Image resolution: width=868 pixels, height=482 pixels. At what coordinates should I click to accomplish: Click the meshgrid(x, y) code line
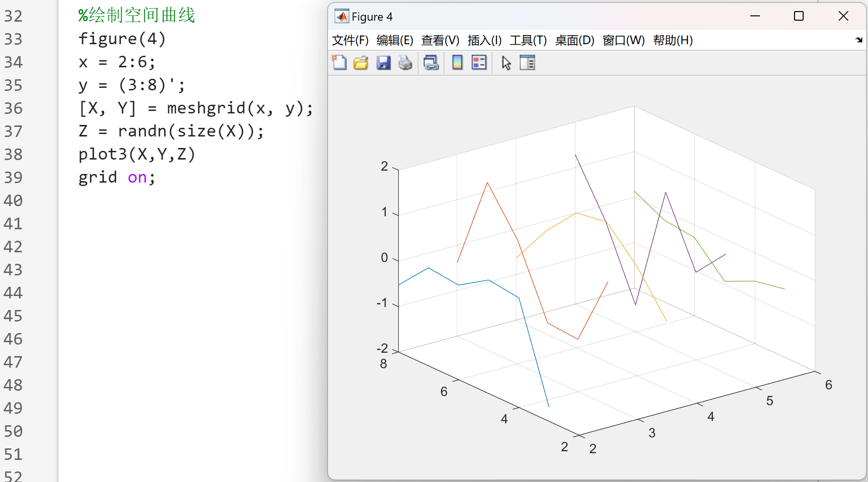196,108
